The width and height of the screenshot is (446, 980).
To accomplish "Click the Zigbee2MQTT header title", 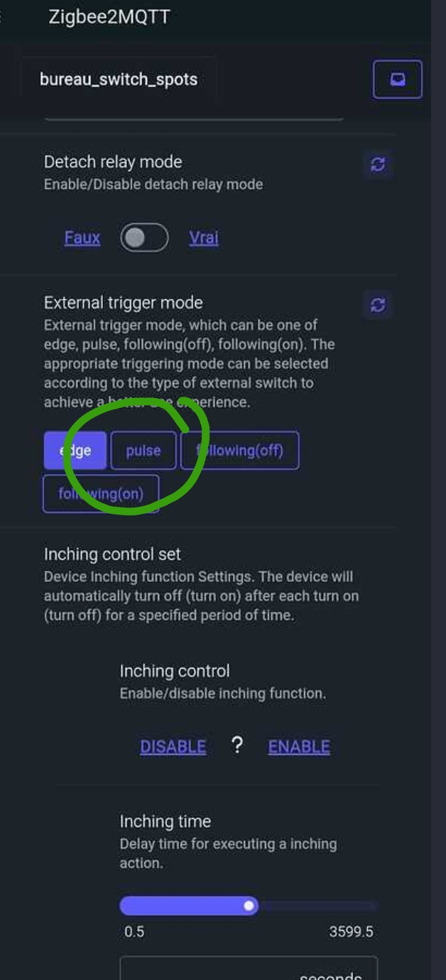I will pos(109,18).
